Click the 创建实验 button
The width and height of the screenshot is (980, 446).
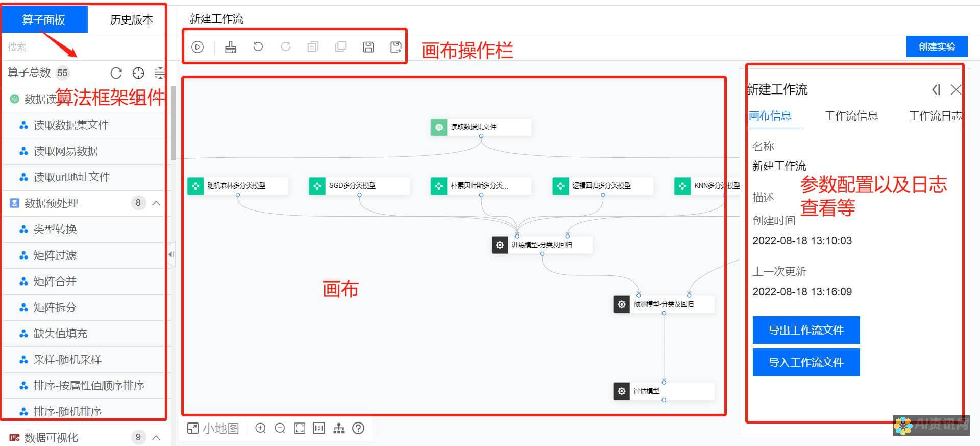[937, 47]
